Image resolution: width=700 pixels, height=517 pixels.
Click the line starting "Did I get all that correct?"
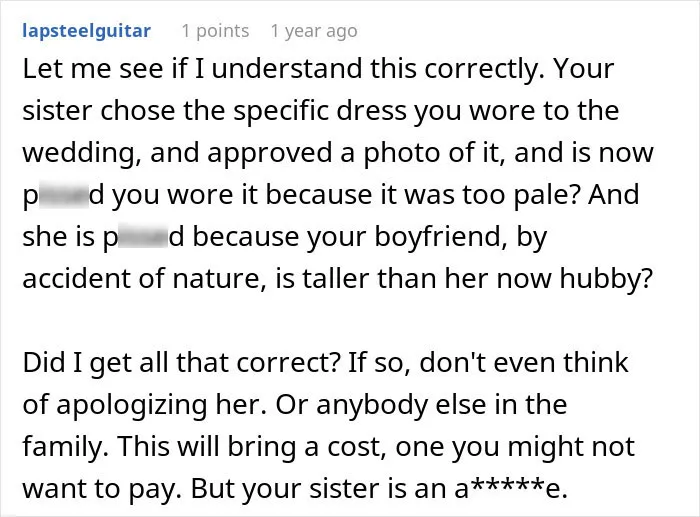point(325,363)
